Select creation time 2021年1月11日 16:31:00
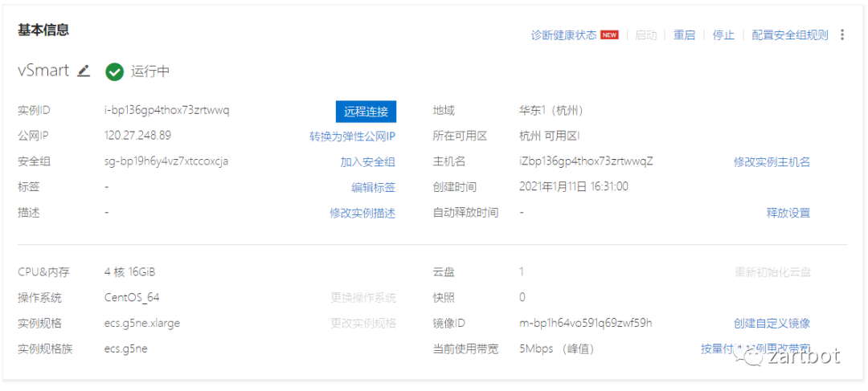Screen dimensions: 868x391 (574, 187)
